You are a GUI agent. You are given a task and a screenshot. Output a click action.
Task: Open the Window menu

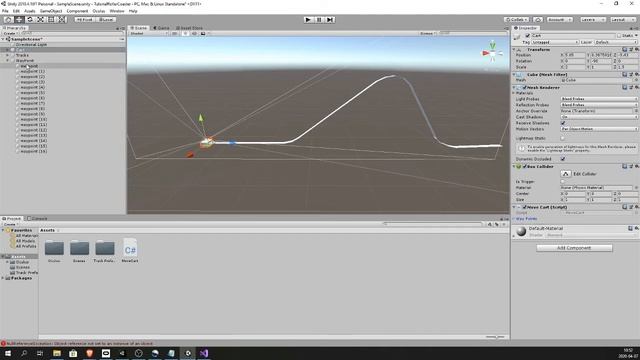click(117, 11)
